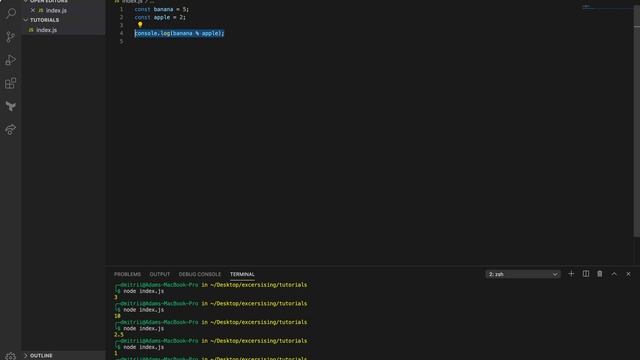Viewport: 640px width, 360px height.
Task: Click terminal output value 2.5
Action: [119, 335]
